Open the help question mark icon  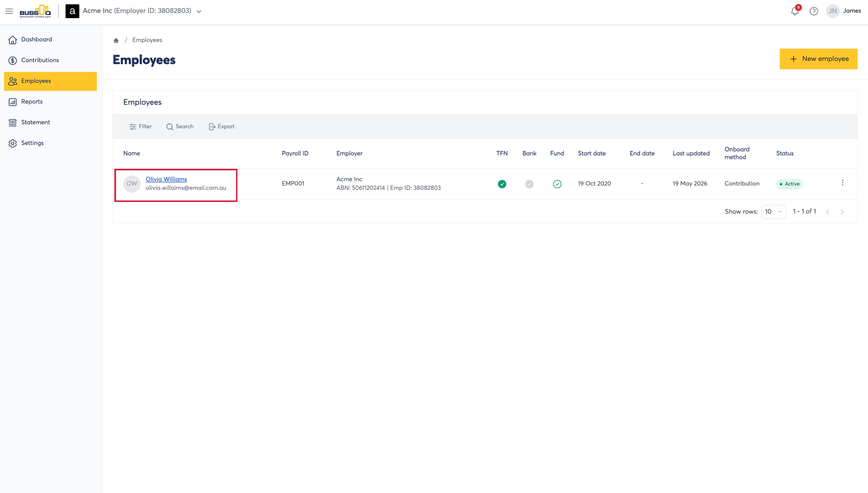(814, 11)
